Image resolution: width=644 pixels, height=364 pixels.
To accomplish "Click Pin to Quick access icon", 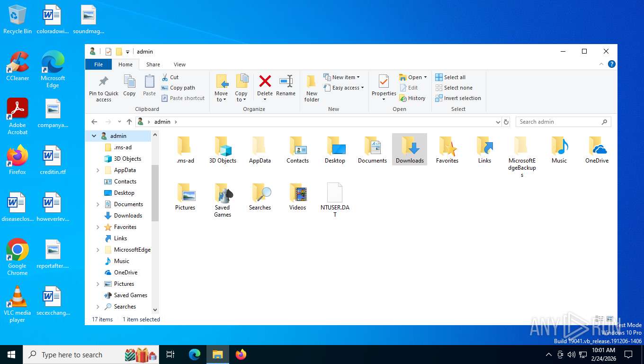I will pyautogui.click(x=103, y=82).
